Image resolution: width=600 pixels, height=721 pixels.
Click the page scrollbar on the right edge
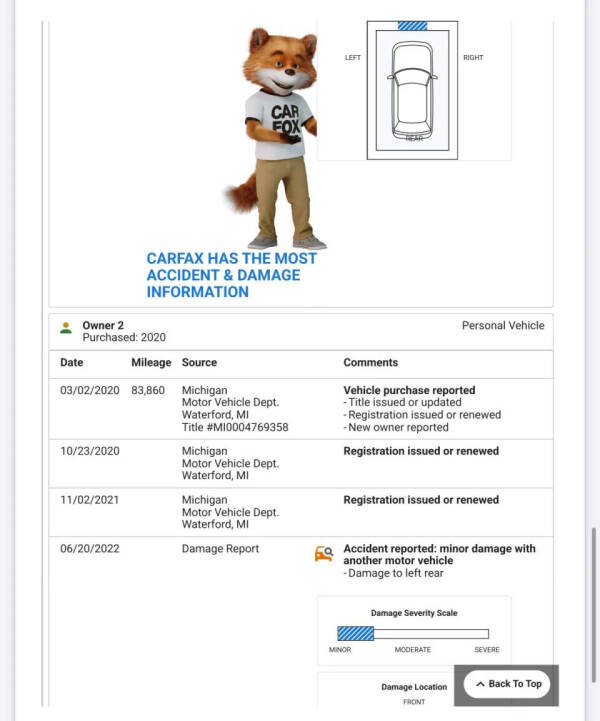click(593, 610)
